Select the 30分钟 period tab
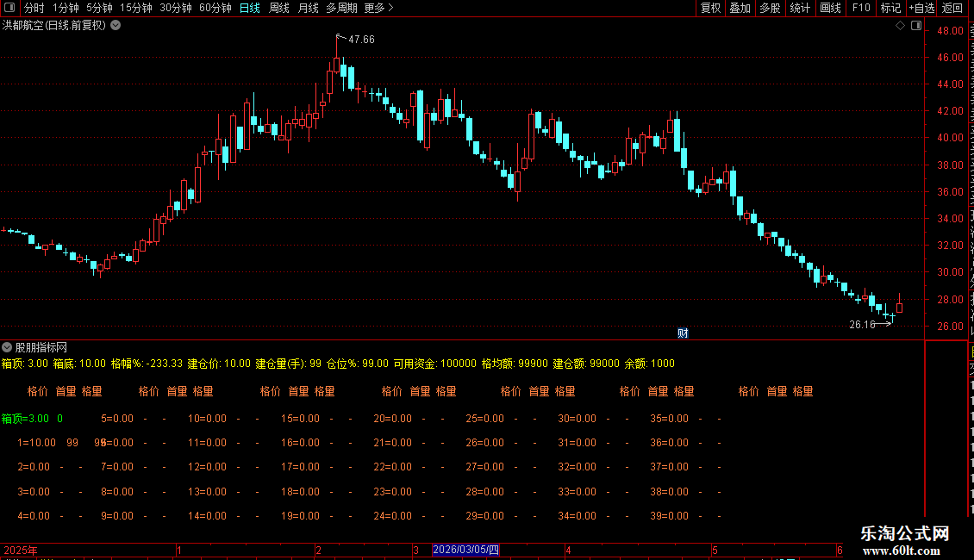Screen dimensions: 974x560 coord(176,8)
